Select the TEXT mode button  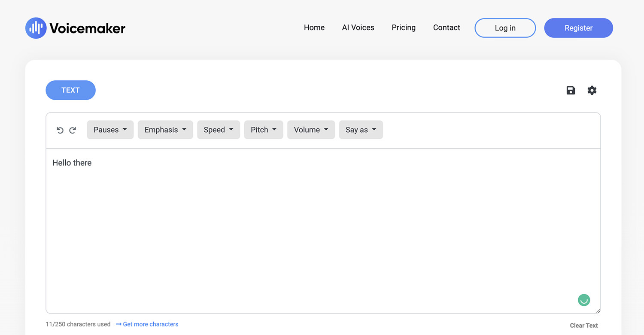70,90
